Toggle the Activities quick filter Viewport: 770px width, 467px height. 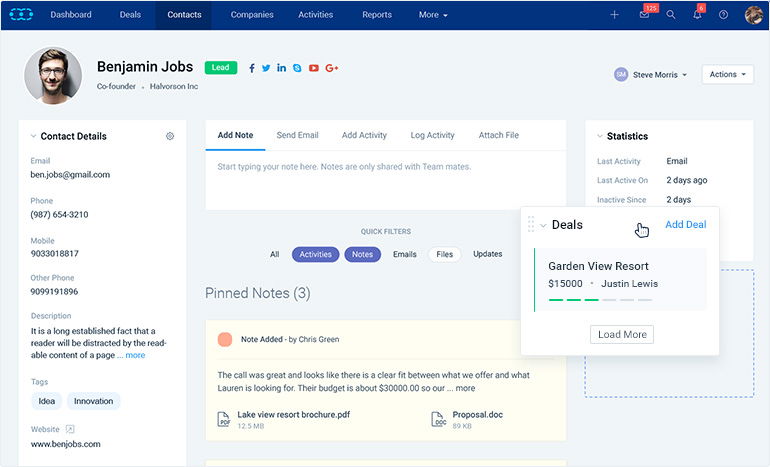pos(315,254)
